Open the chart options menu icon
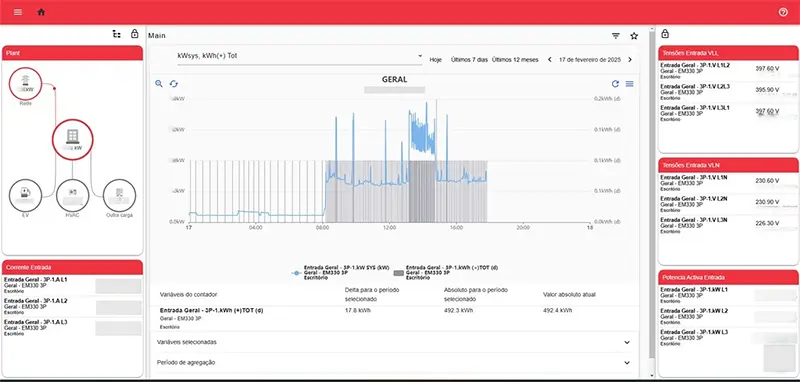800x382 pixels. [630, 84]
